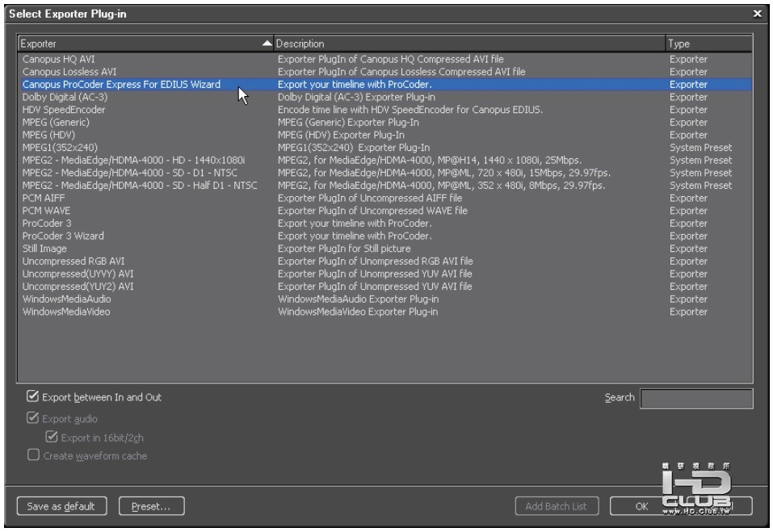Click 'Exporter PlugIn for Still picture' description

[x=344, y=249]
